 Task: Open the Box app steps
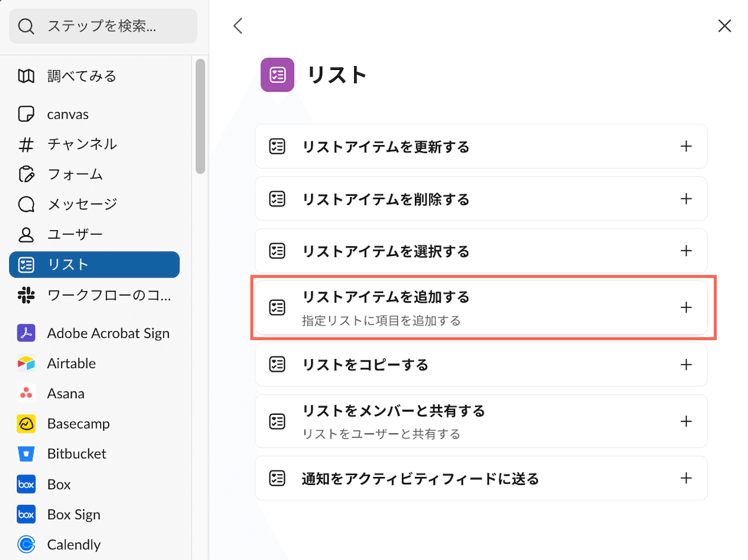26,484
